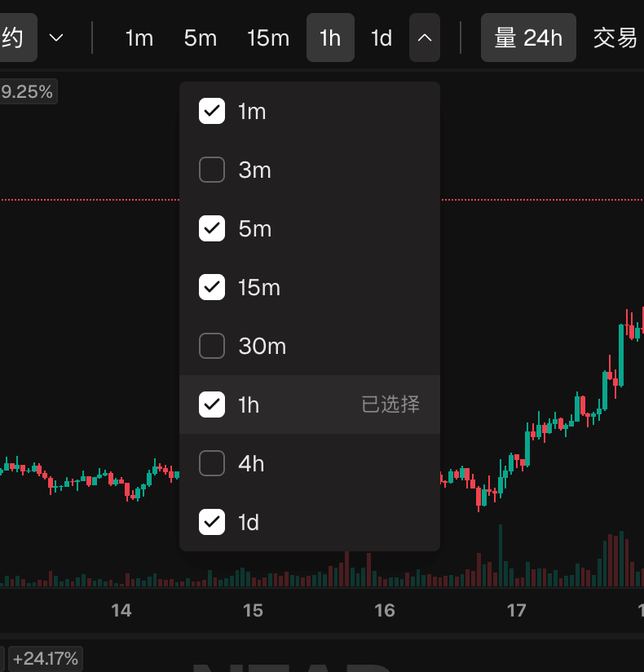Select 1d timeframe in top toolbar
This screenshot has height=672, width=644.
(382, 38)
